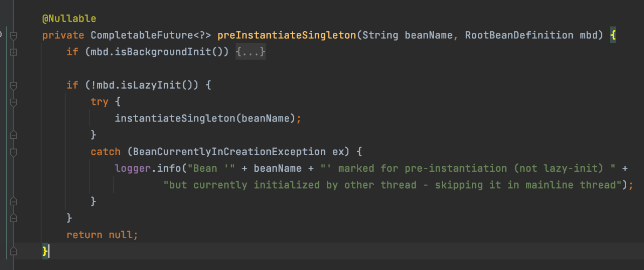
Task: Expand the {...} folded code placeholder
Action: [x=251, y=52]
